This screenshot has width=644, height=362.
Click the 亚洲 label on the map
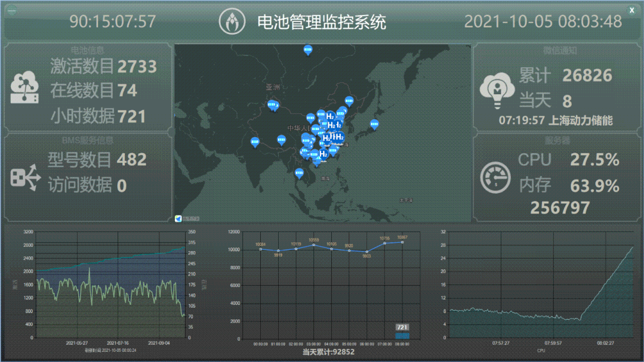coord(273,86)
